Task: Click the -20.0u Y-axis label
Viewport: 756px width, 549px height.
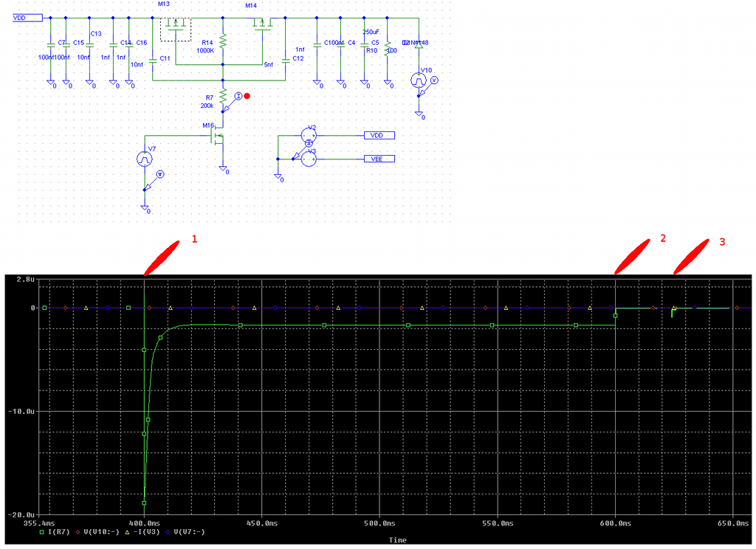Action: coord(21,515)
